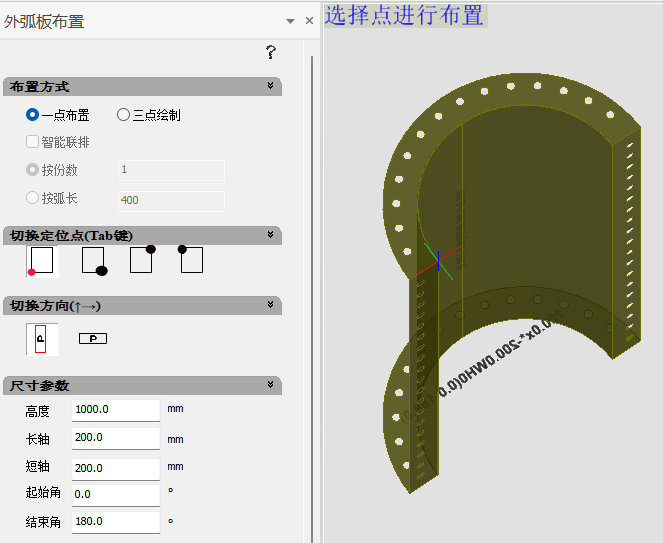Select the 三点绘制 radio option
Image resolution: width=663 pixels, height=543 pixels.
(124, 115)
